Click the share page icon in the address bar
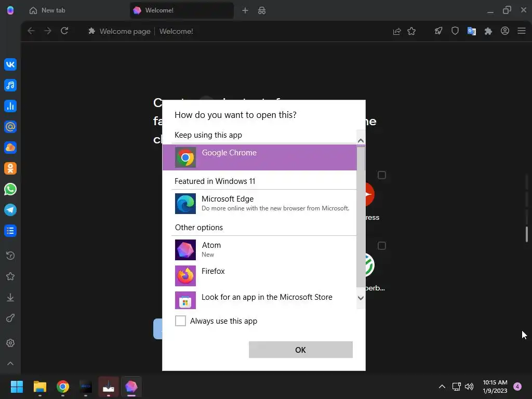This screenshot has width=532, height=399. tap(396, 31)
